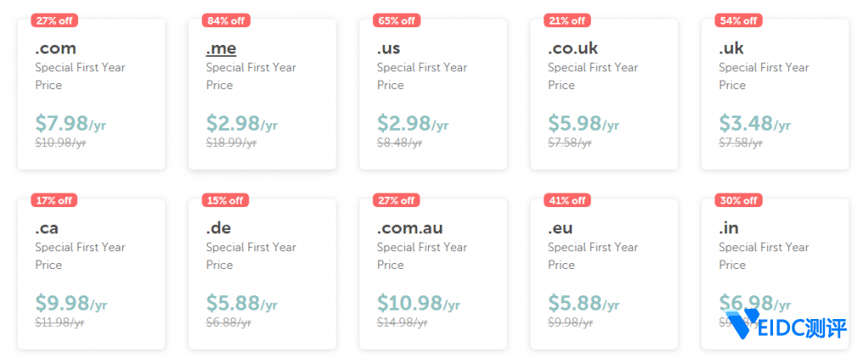Click the .co.uk domain title
Viewport: 868px width, 364px height.
574,48
